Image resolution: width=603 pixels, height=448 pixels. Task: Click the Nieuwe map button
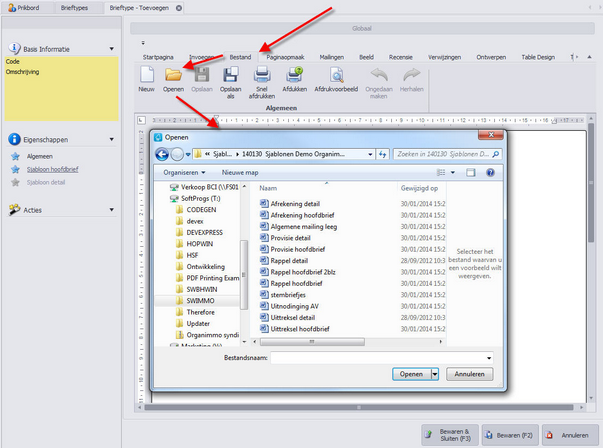tap(240, 172)
